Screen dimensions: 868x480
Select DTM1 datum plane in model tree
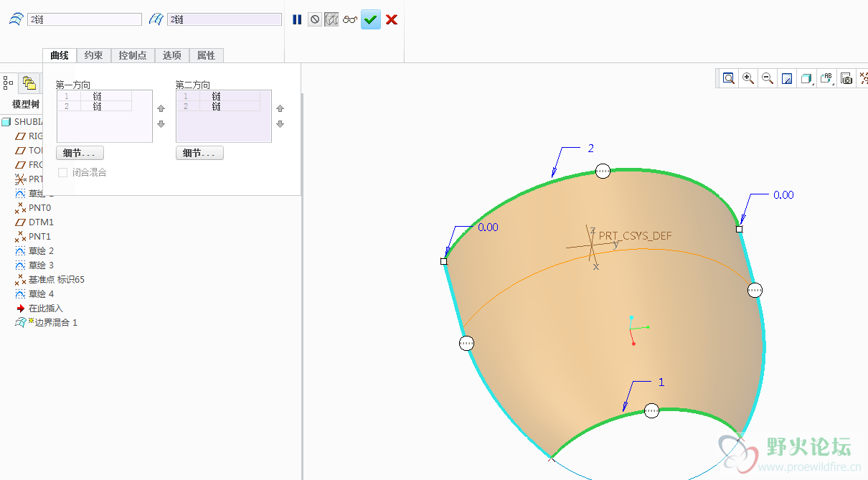(x=41, y=222)
